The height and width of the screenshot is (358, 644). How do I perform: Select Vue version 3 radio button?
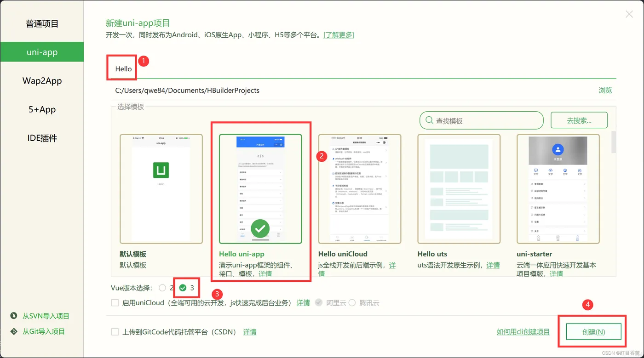pos(183,288)
